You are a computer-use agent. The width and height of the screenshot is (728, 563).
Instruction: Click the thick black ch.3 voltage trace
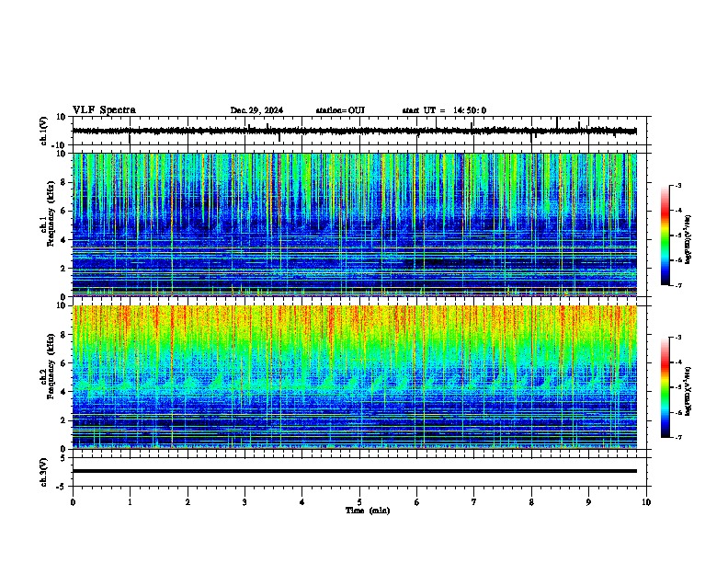(354, 471)
